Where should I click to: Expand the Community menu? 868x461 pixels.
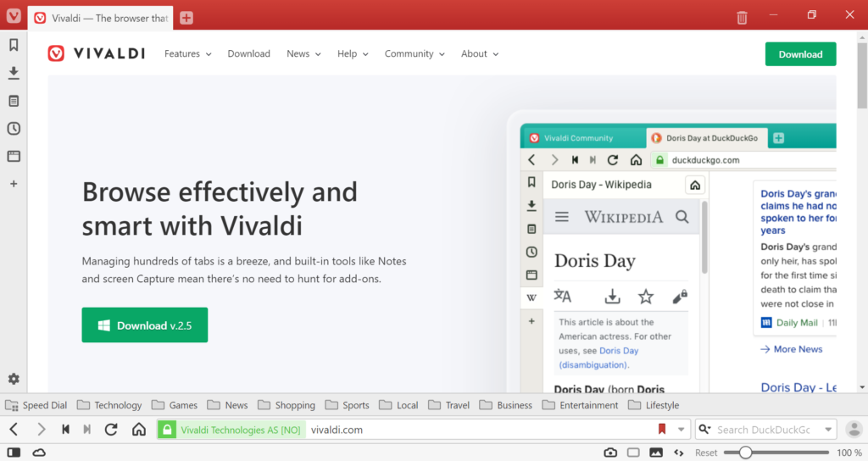pos(415,53)
